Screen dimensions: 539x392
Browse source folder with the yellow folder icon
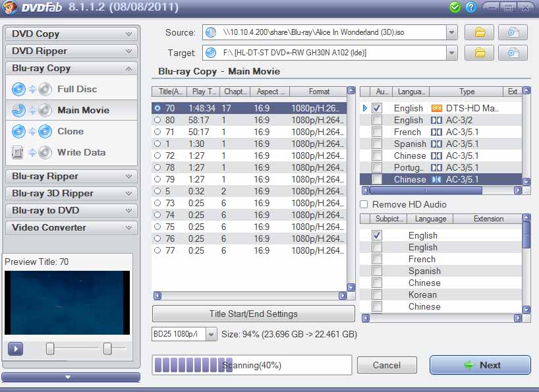tap(480, 33)
